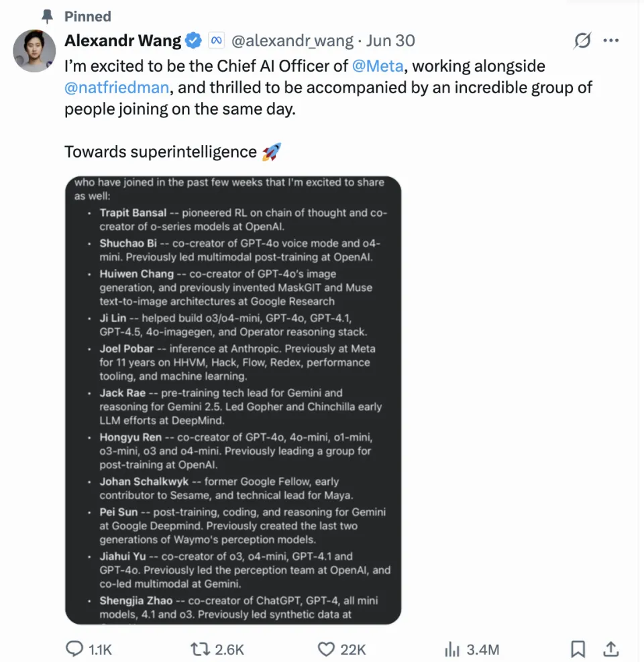The image size is (644, 662).
Task: Click the share upload icon
Action: tap(610, 649)
